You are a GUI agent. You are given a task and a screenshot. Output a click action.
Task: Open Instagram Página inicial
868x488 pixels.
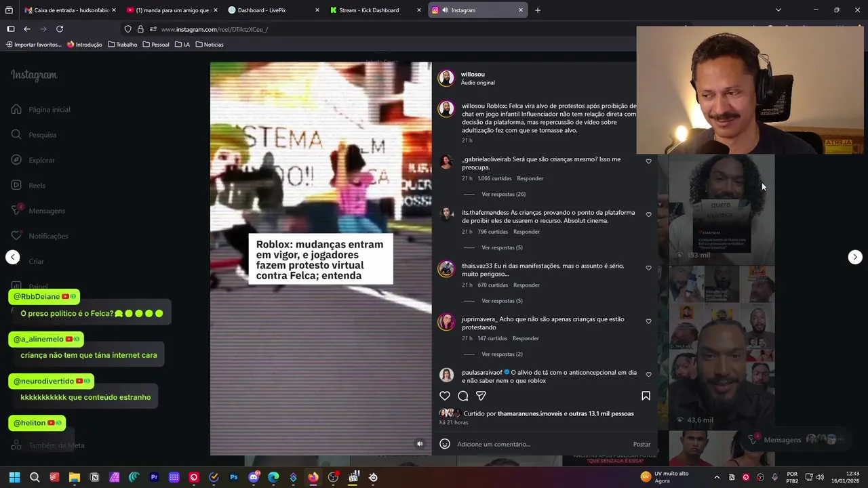pos(41,109)
